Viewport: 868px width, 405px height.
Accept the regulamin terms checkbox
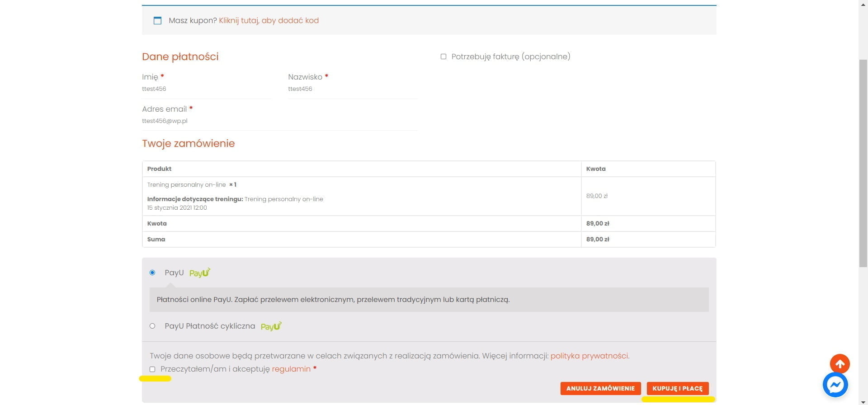click(152, 369)
